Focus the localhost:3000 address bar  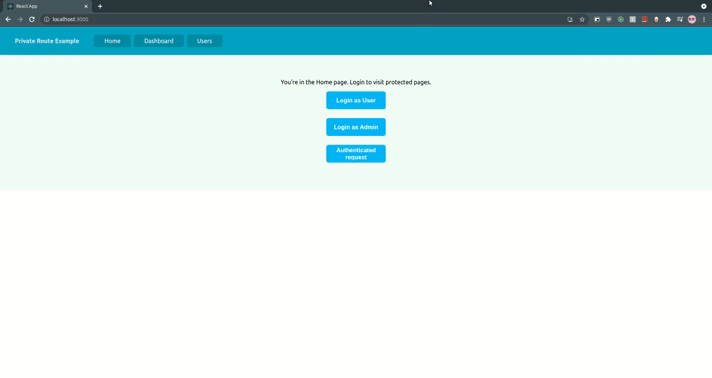(x=304, y=20)
